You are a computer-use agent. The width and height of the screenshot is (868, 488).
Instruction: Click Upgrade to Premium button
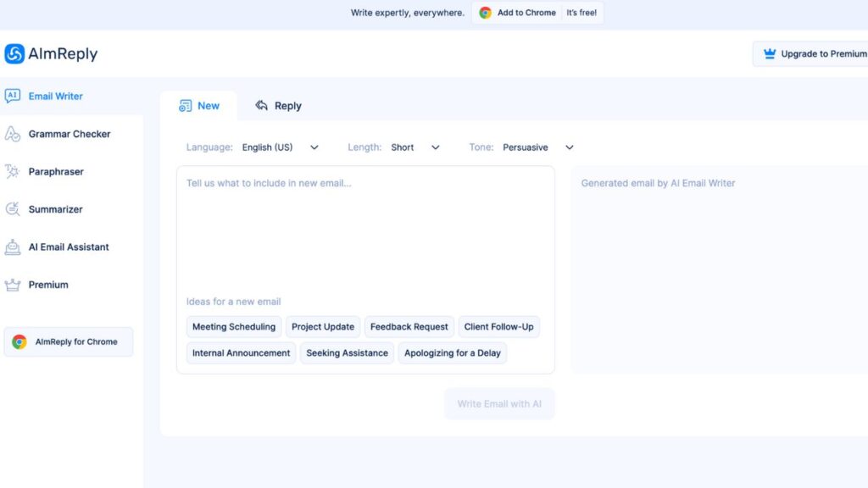tap(810, 53)
